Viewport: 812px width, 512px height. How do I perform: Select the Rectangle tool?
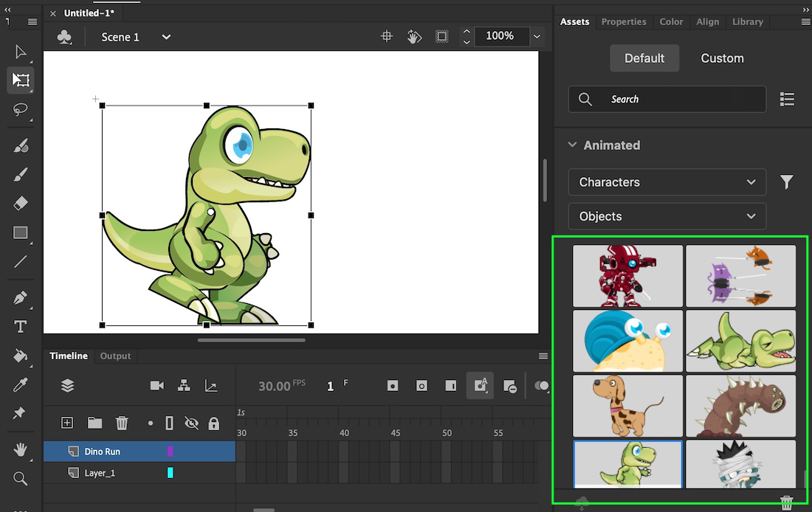click(21, 233)
